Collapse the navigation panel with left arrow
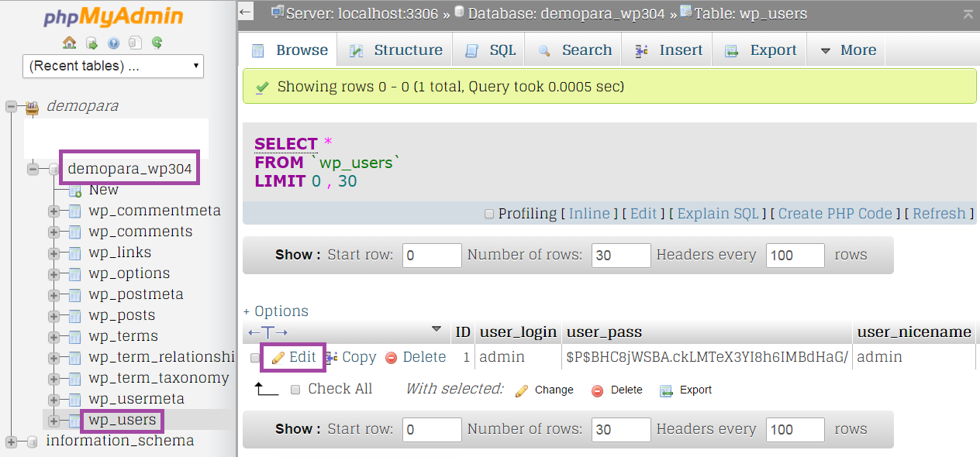Image resolution: width=980 pixels, height=457 pixels. tap(246, 12)
